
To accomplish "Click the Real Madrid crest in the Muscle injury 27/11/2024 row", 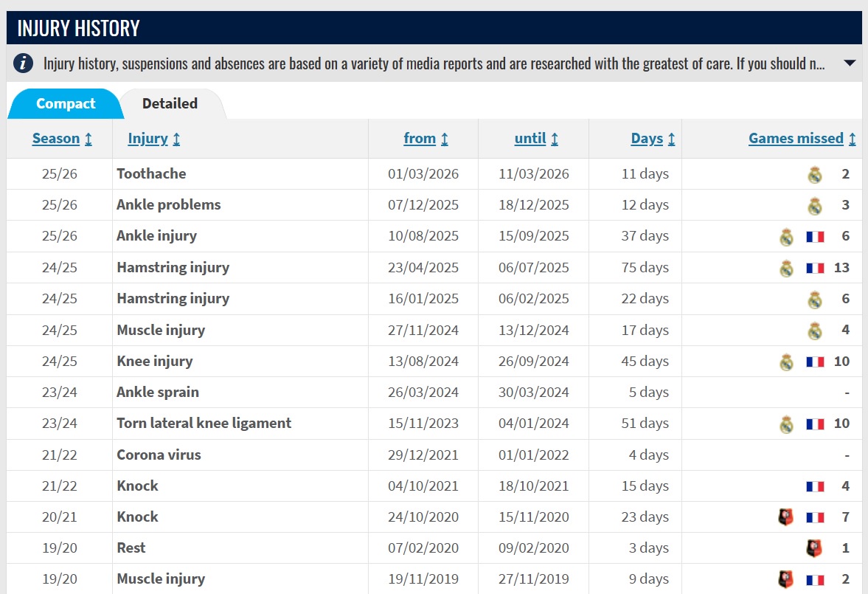I will tap(814, 331).
